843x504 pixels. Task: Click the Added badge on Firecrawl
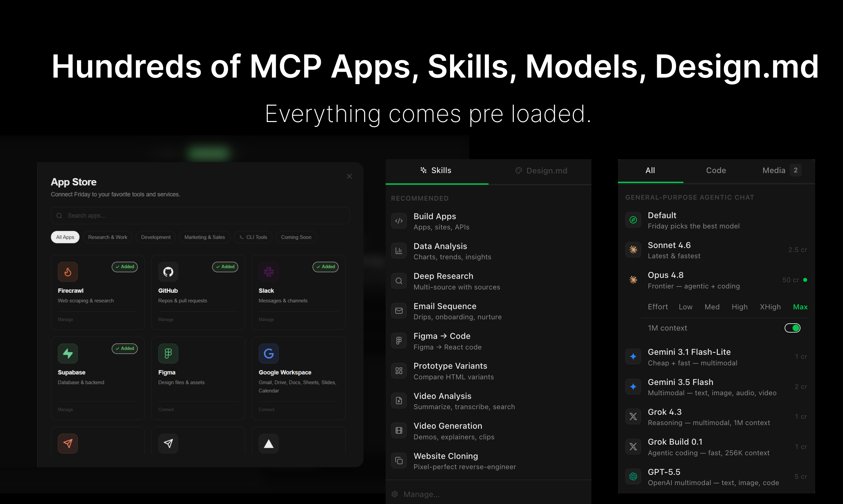pyautogui.click(x=125, y=267)
